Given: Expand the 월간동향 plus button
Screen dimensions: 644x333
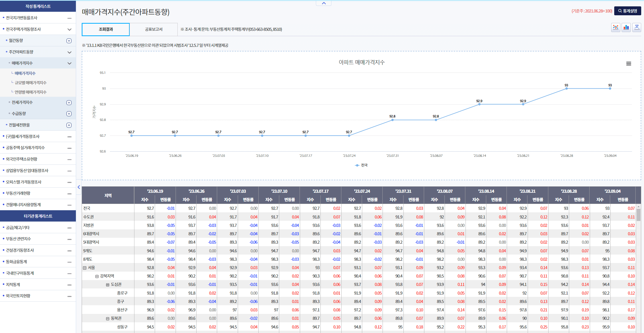Looking at the screenshot, I should [x=69, y=41].
